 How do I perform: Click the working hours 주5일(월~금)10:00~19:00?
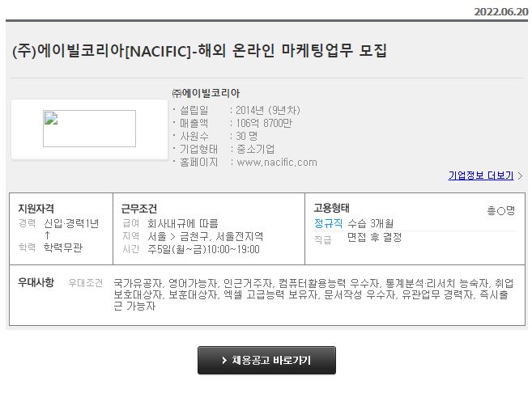[203, 249]
